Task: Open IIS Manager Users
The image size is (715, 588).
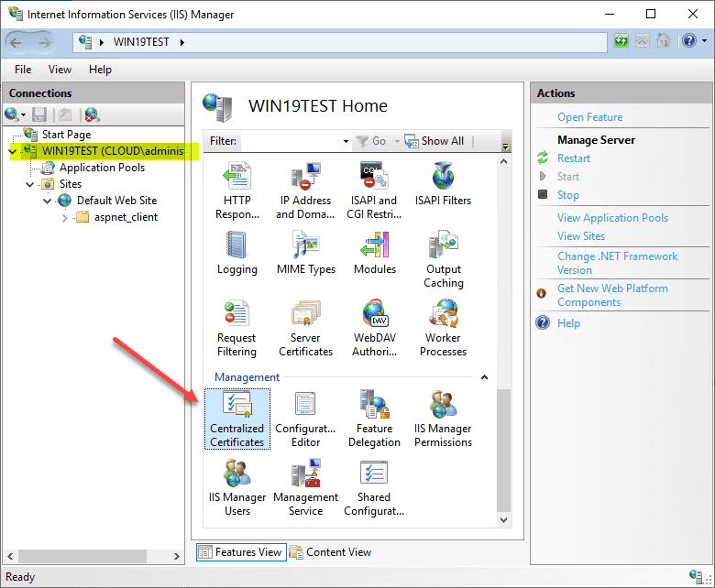Action: (x=237, y=487)
